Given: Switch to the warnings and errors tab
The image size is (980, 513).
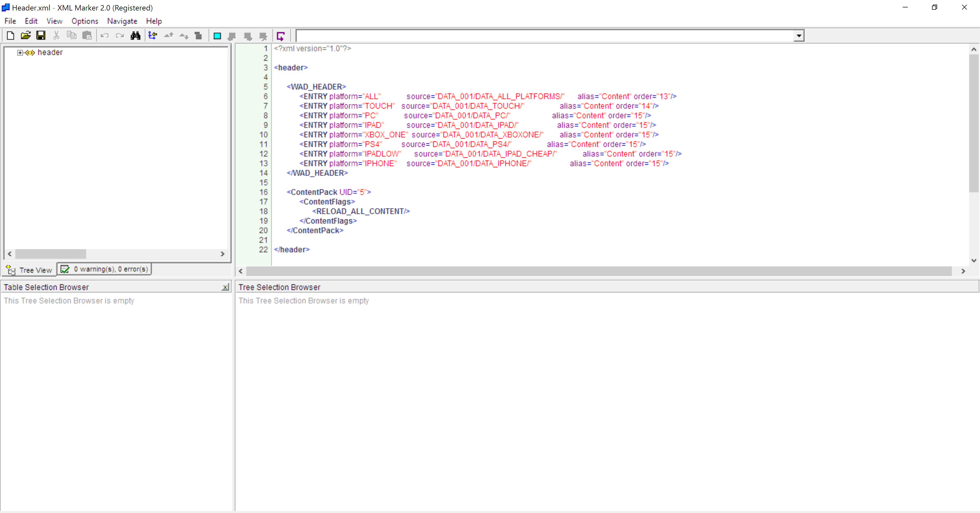Looking at the screenshot, I should pos(104,269).
